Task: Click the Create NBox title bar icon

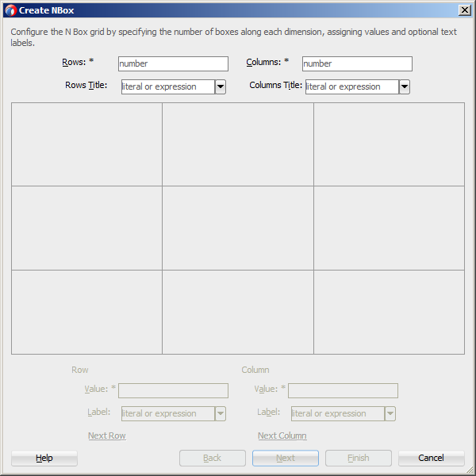Action: pyautogui.click(x=10, y=10)
